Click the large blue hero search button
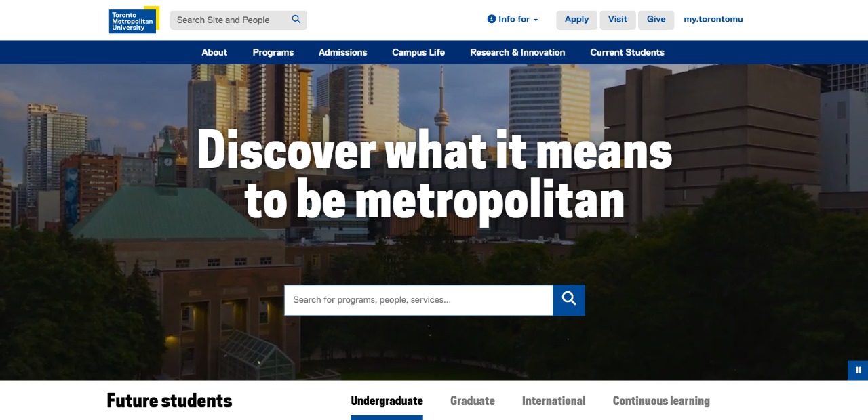Viewport: 868px width, 420px height. tap(569, 300)
